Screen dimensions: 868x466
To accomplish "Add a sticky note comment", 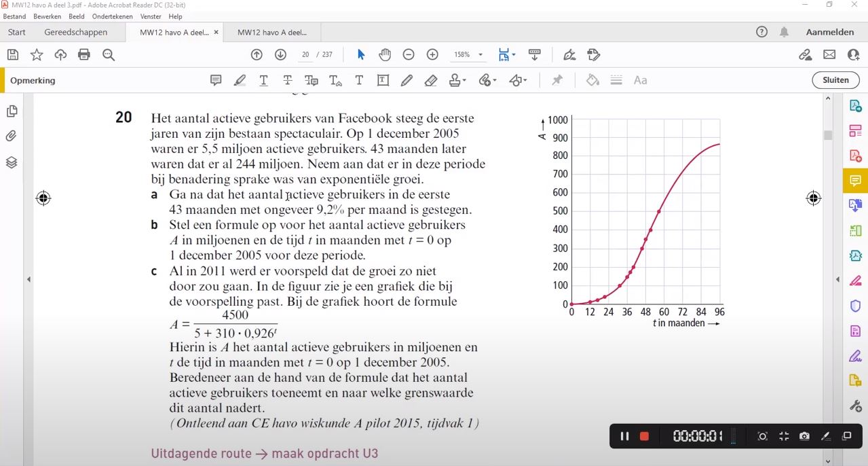I will [216, 80].
